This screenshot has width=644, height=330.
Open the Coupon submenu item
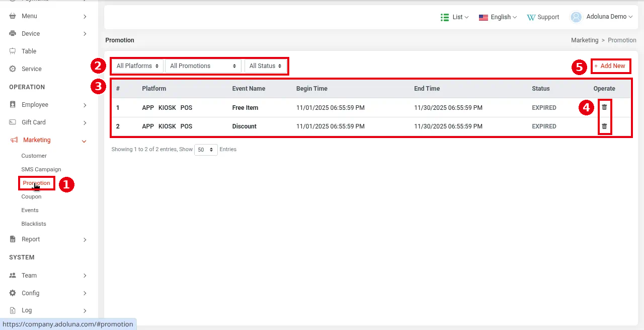(31, 196)
